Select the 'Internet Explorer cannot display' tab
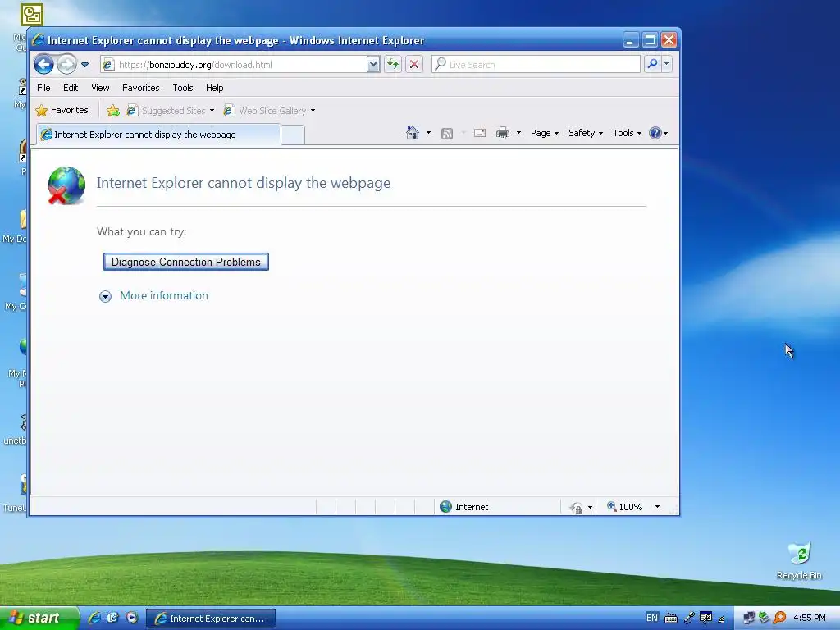Viewport: 840px width, 630px height. coord(158,135)
